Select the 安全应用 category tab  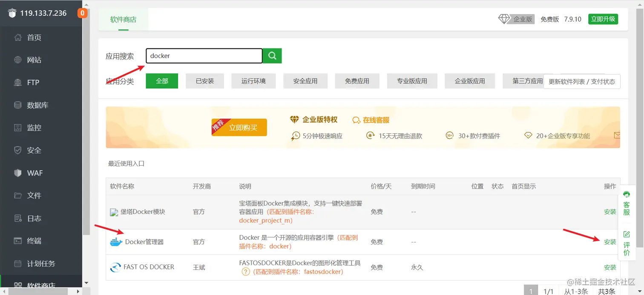[305, 81]
